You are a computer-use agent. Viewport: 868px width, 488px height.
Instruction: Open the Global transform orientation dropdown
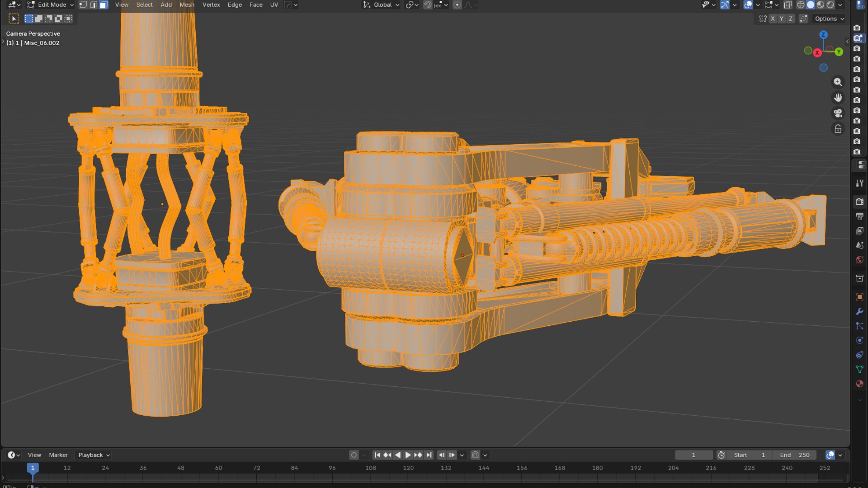[381, 5]
